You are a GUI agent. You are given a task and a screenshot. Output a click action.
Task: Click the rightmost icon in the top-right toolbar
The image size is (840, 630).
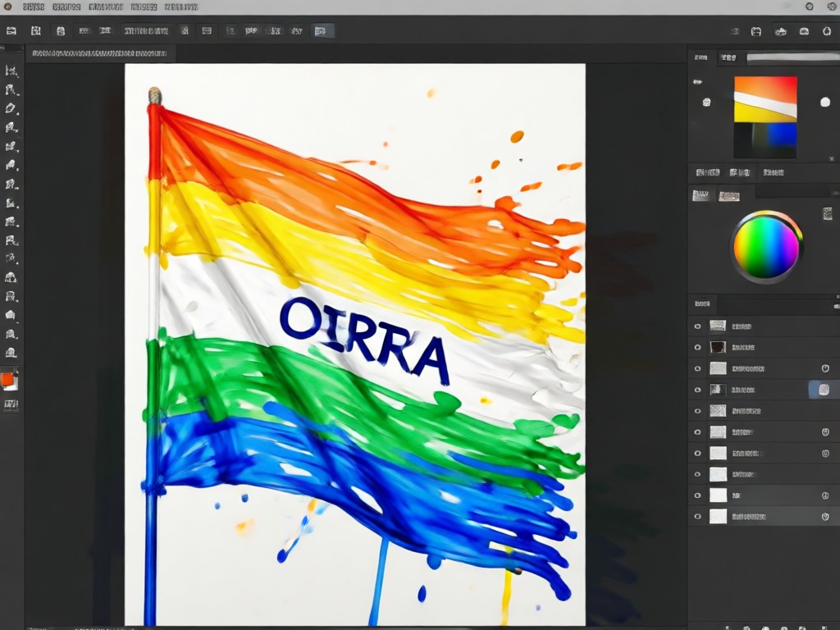point(827,32)
